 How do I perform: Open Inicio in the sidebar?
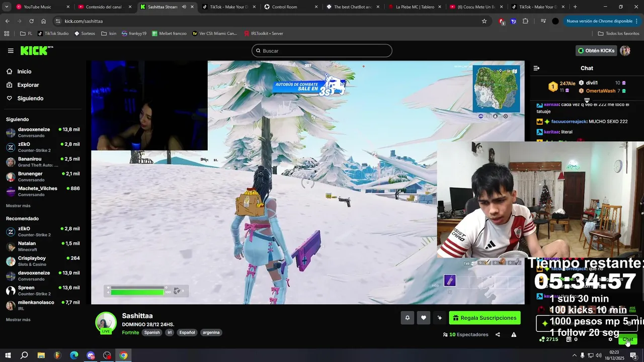(x=24, y=71)
